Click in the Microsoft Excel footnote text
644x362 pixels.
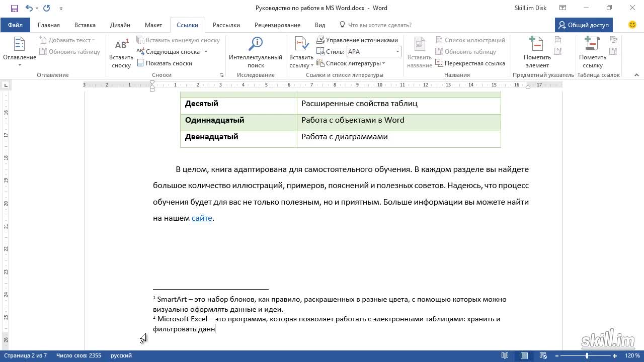(x=327, y=324)
